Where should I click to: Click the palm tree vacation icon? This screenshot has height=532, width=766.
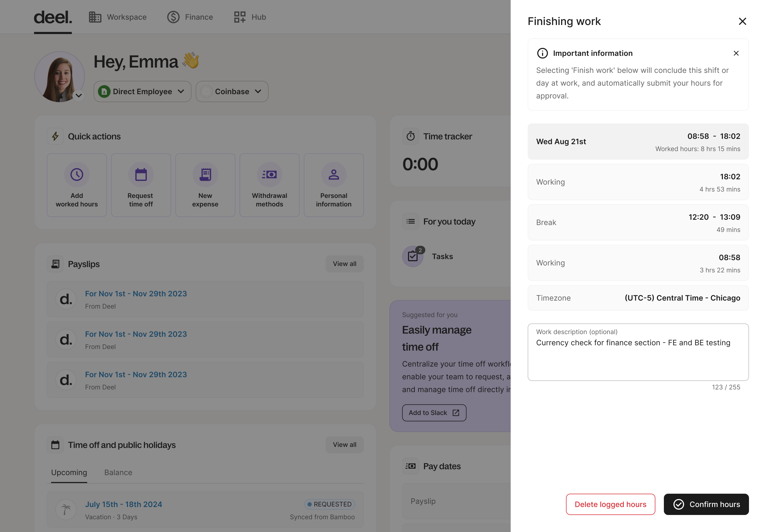[x=66, y=510]
